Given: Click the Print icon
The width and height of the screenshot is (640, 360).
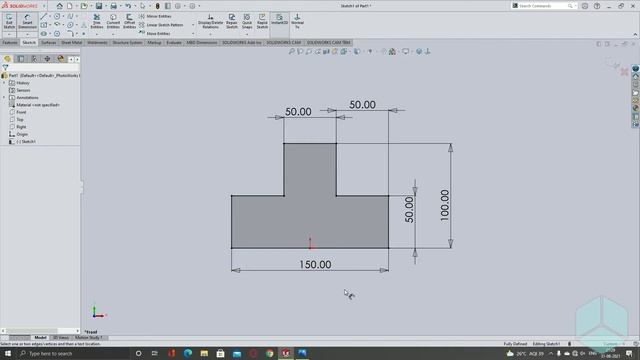Looking at the screenshot, I should (113, 6).
